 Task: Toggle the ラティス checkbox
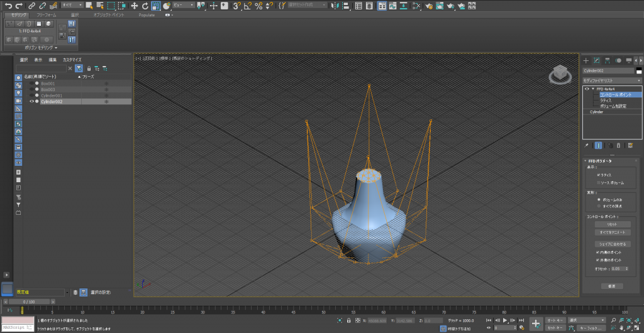[599, 175]
